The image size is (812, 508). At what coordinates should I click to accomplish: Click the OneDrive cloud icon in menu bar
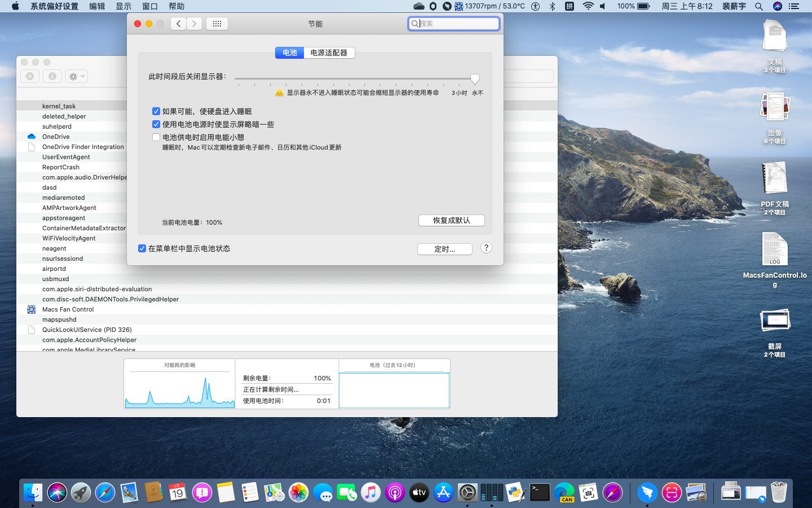(418, 7)
